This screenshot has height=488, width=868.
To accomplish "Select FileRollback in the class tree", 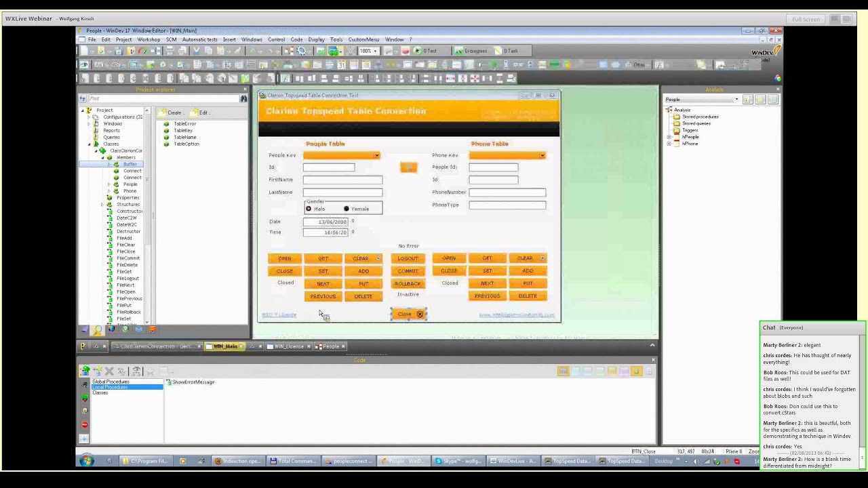I will pyautogui.click(x=129, y=312).
